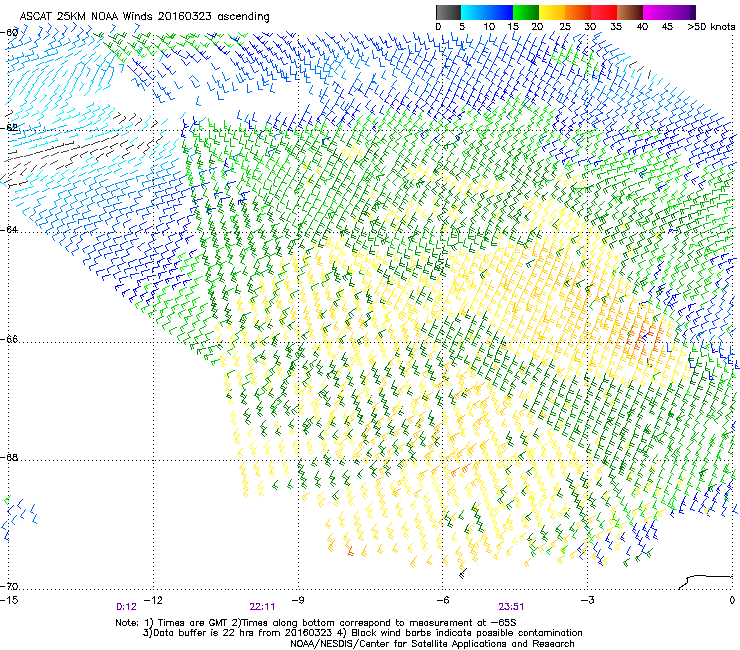Click the 'Times are GMT' note line
Viewport: 740px width, 650px height.
pos(316,623)
